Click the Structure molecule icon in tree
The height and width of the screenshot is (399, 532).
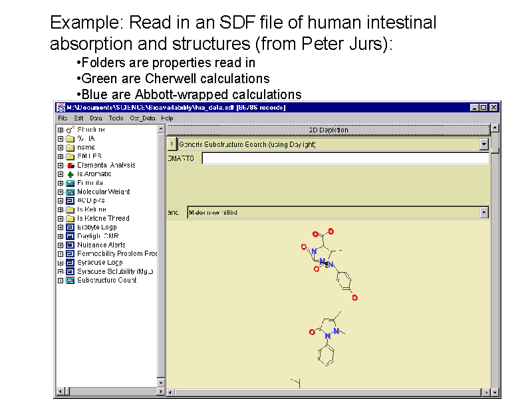pos(70,130)
